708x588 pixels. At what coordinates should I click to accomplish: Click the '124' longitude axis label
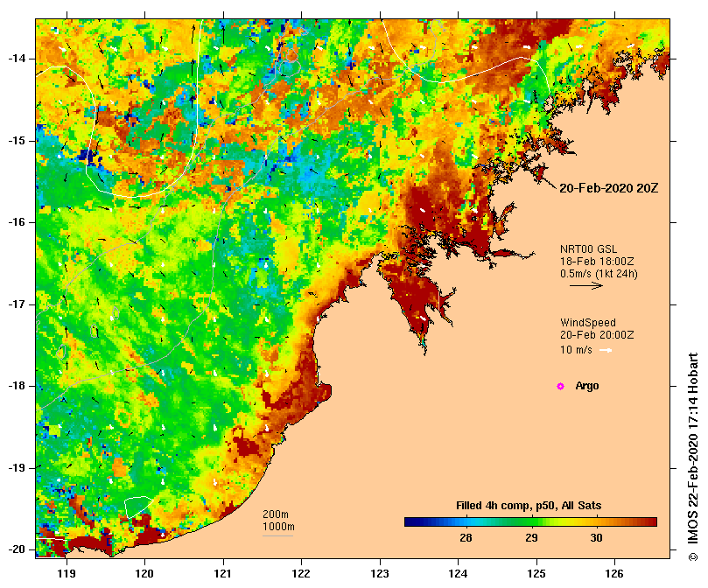tap(458, 573)
